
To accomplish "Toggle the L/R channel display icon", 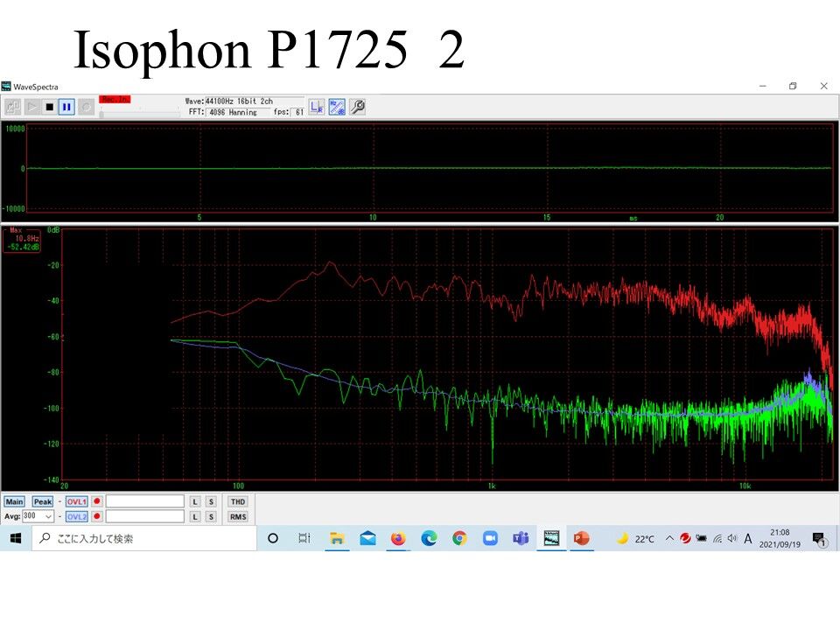I will (317, 107).
